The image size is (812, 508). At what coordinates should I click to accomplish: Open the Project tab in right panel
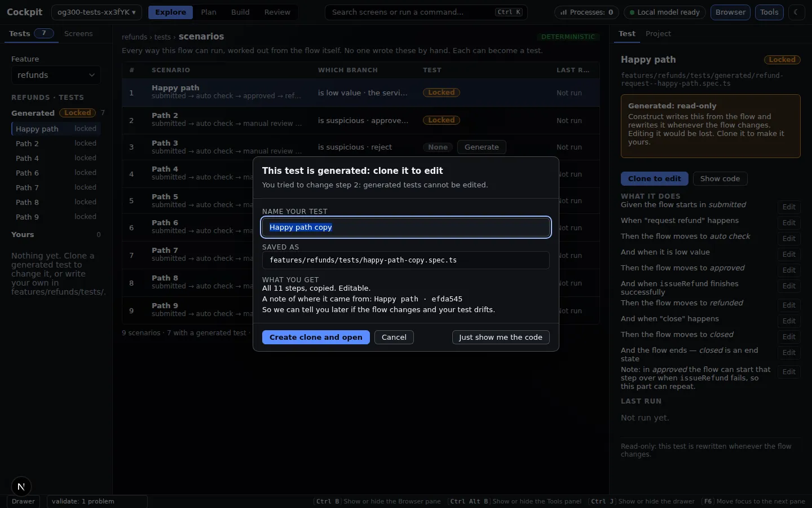tap(658, 33)
